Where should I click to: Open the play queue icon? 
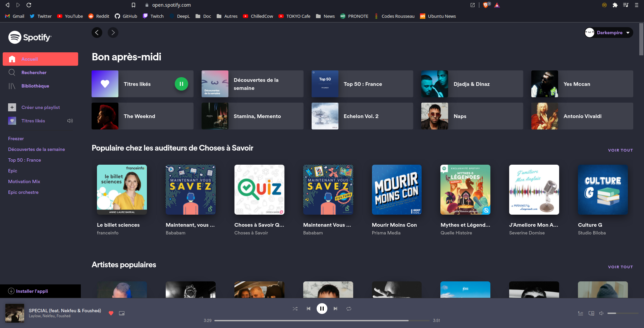coord(581,313)
